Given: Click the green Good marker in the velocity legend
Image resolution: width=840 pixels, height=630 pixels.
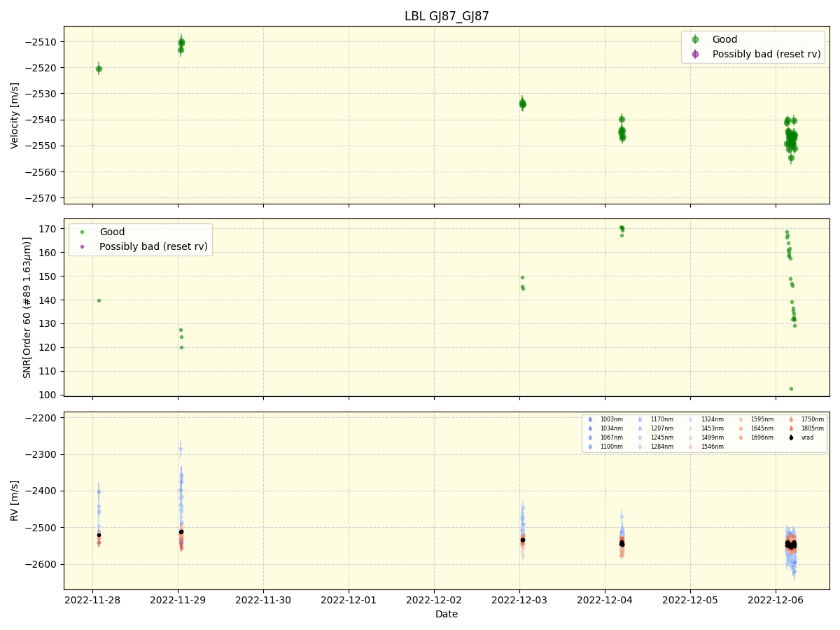Looking at the screenshot, I should tap(695, 40).
